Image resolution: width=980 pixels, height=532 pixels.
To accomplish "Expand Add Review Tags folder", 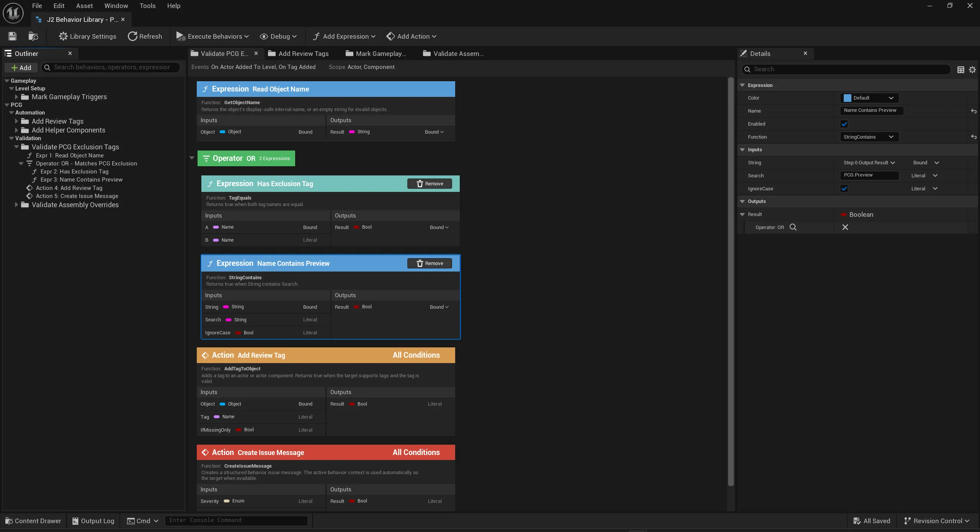I will [x=16, y=121].
